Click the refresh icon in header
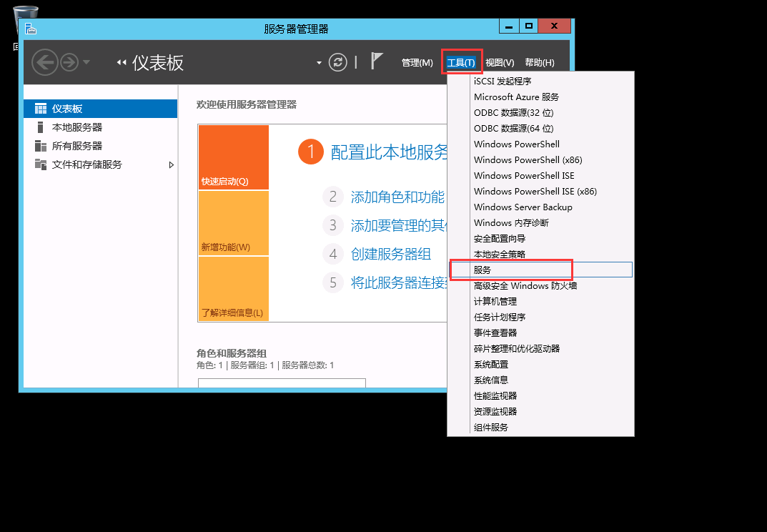767x532 pixels. pos(337,62)
